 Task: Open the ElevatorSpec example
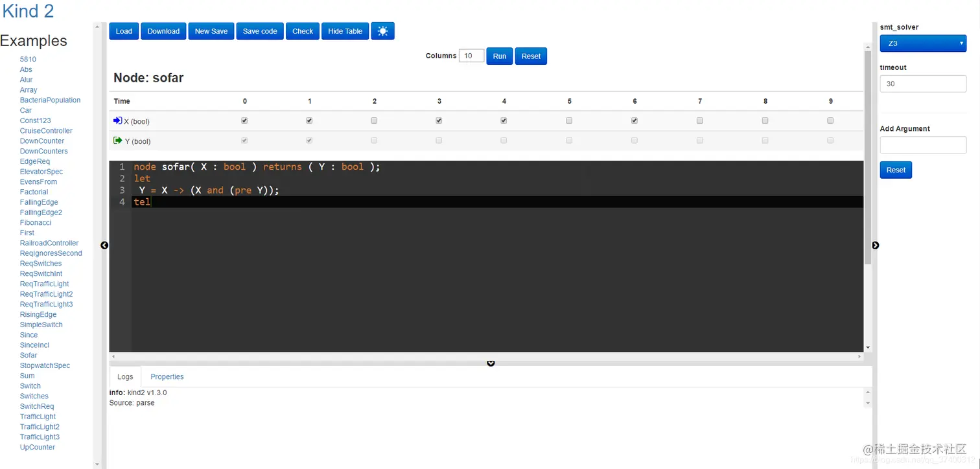coord(41,172)
